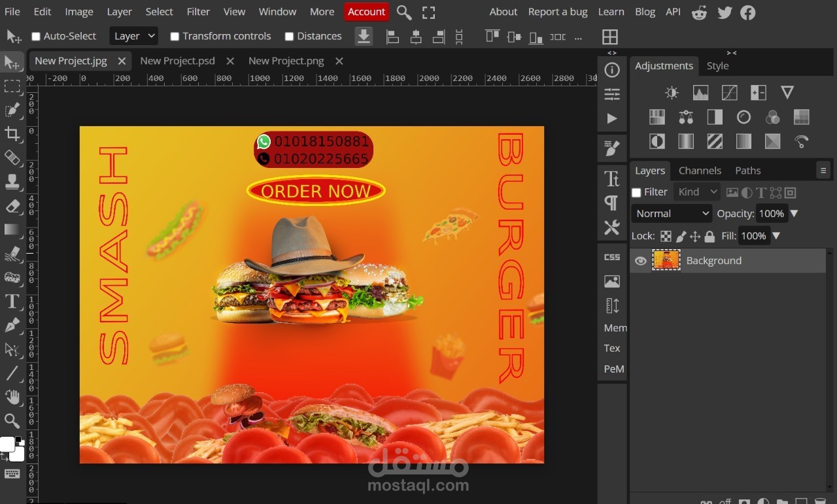Screen dimensions: 837x504
Task: Toggle lock all padlock
Action: [709, 237]
